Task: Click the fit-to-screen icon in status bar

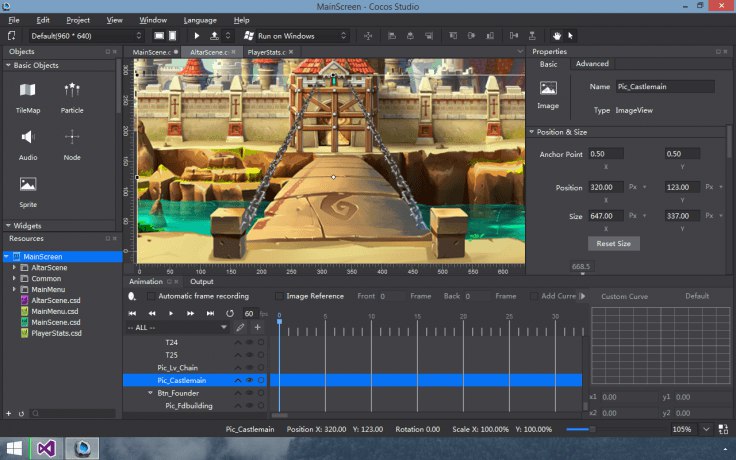Action: click(x=723, y=429)
